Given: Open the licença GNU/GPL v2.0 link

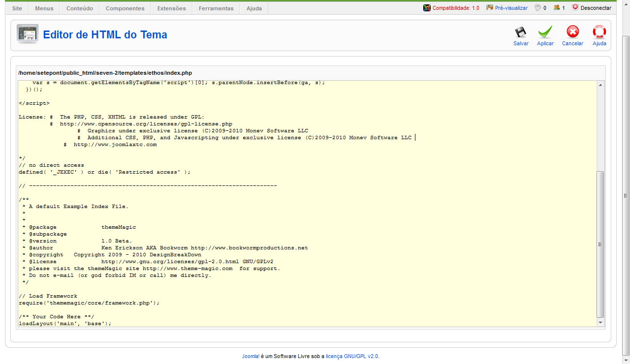Looking at the screenshot, I should click(x=352, y=356).
